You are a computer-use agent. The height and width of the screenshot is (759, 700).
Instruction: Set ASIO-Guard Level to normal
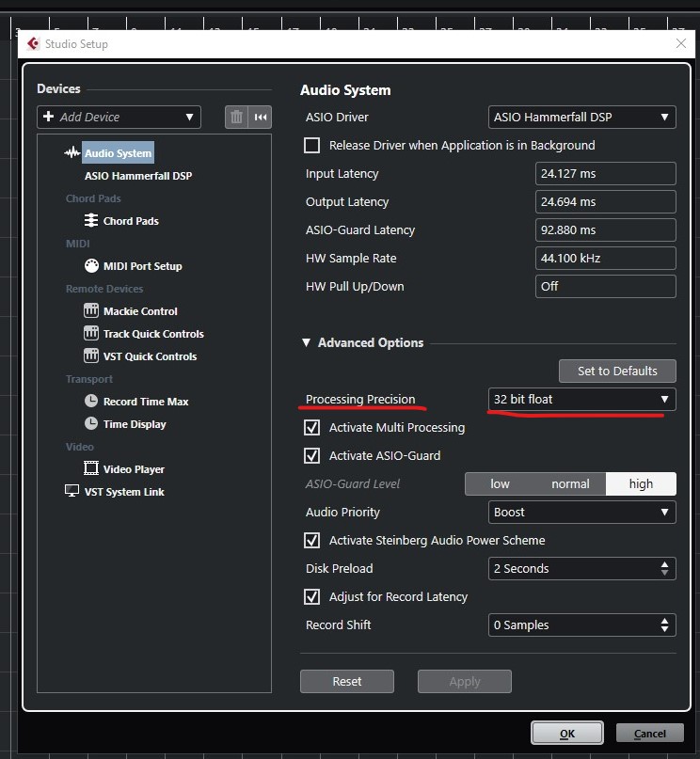(570, 484)
